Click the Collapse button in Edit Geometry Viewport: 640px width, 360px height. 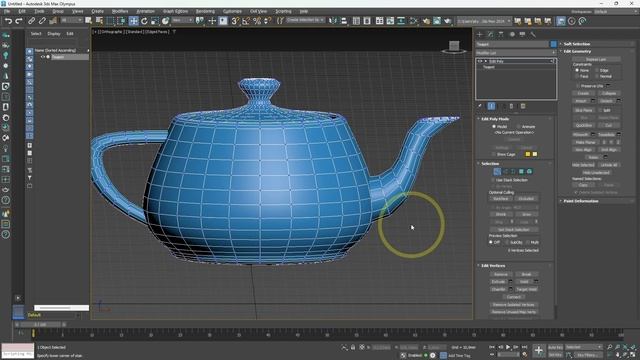coord(609,93)
